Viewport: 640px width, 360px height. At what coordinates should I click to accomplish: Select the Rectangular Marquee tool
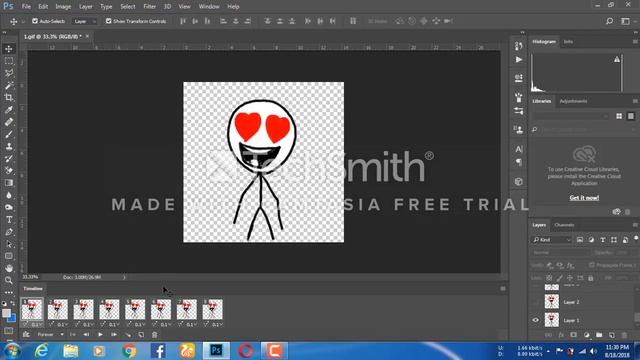point(9,61)
